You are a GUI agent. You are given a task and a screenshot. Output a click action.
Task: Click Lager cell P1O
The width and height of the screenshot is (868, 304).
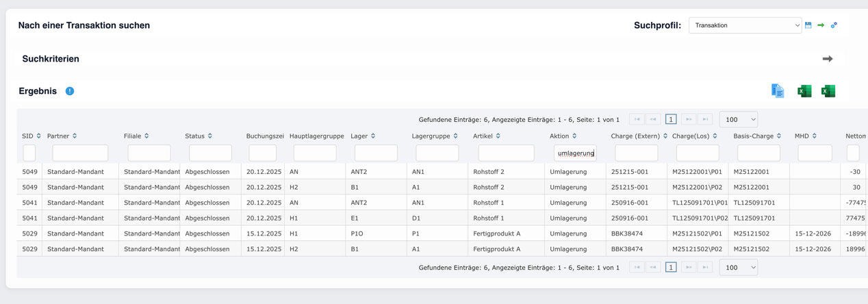[x=357, y=233]
